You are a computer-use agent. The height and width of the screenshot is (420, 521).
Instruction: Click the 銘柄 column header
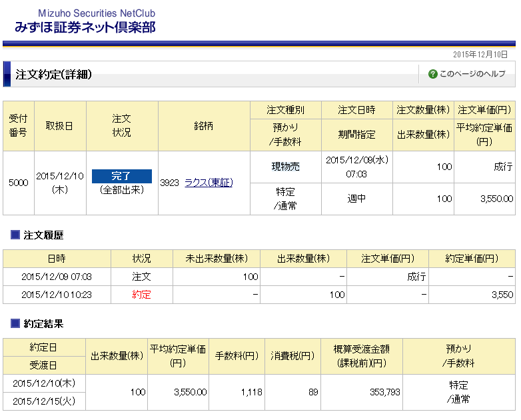tap(203, 126)
